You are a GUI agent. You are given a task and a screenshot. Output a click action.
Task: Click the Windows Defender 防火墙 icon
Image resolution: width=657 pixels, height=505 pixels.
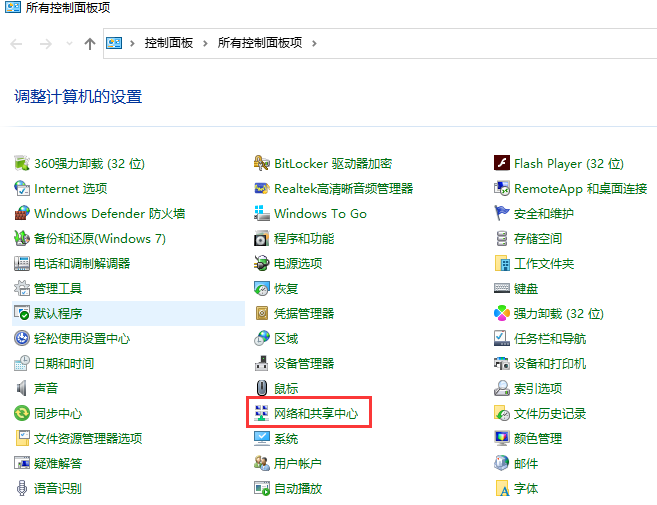pos(23,213)
